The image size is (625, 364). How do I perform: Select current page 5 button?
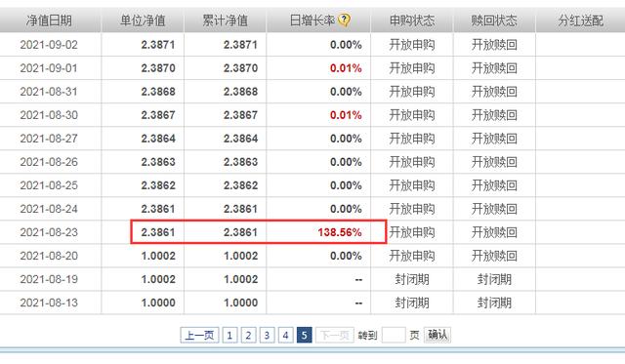(x=304, y=335)
